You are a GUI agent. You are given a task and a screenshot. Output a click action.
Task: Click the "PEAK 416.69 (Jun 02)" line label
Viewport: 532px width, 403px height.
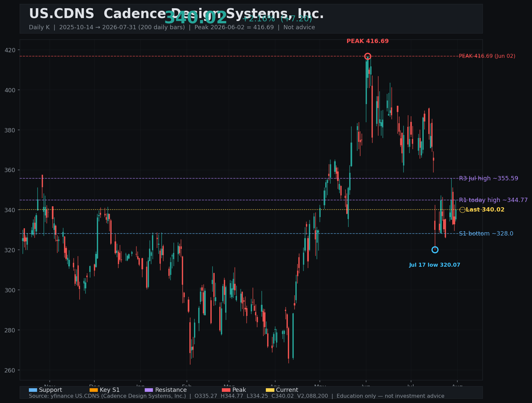(487, 56)
